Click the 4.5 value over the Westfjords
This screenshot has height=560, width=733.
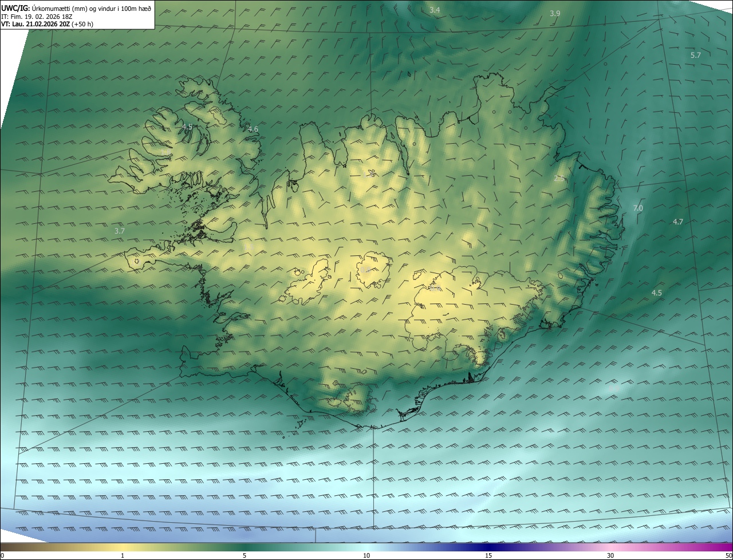click(187, 127)
